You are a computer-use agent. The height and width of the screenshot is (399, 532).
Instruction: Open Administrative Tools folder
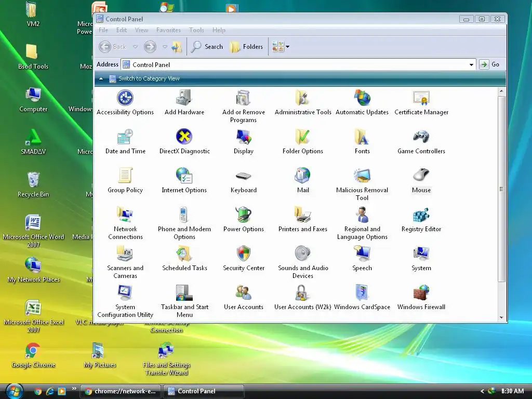(x=303, y=98)
